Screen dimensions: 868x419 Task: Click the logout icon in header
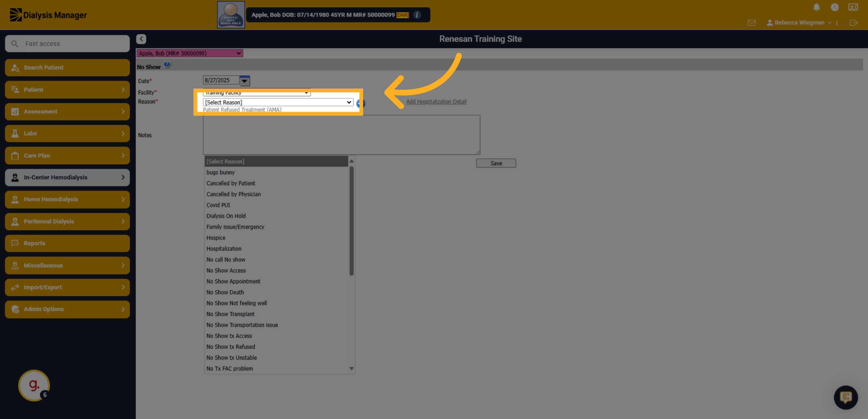pos(854,23)
